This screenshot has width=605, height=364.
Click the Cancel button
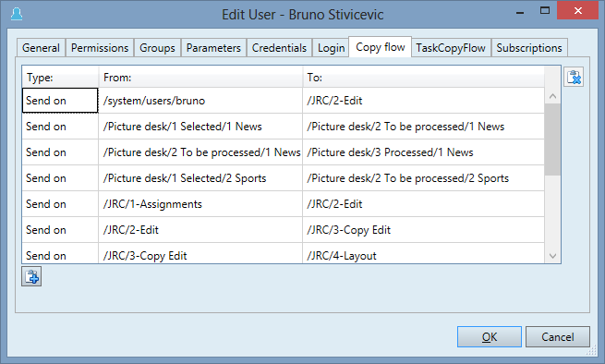558,337
